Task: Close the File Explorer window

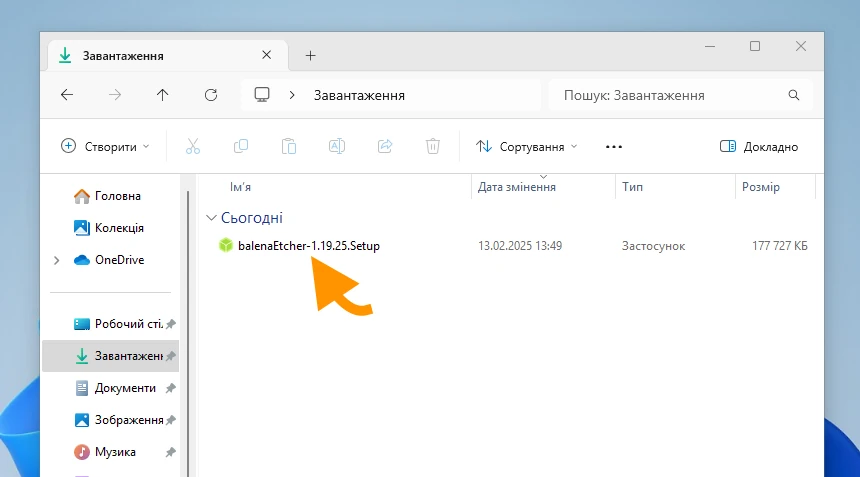Action: pos(801,47)
